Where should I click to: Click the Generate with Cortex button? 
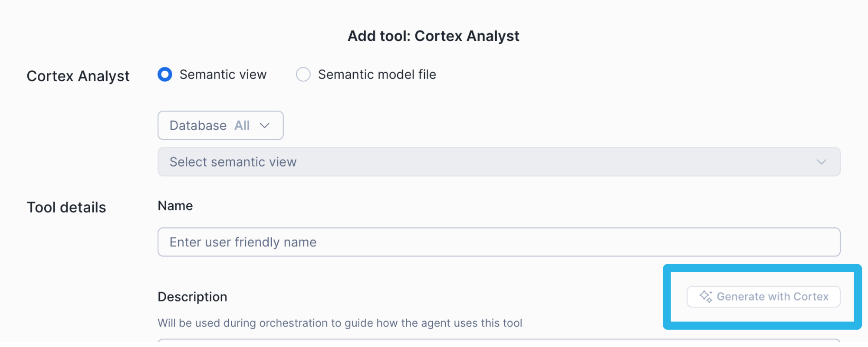(763, 297)
